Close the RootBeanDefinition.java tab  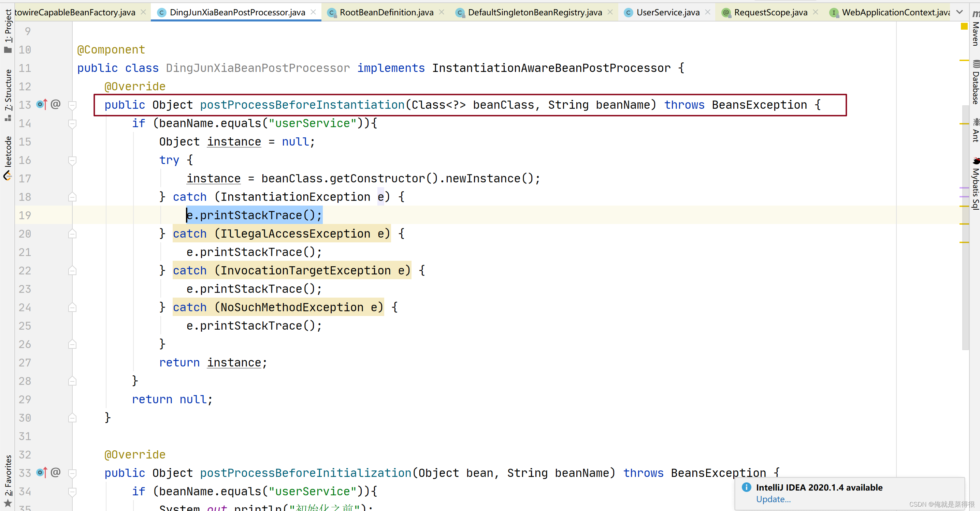(x=441, y=12)
